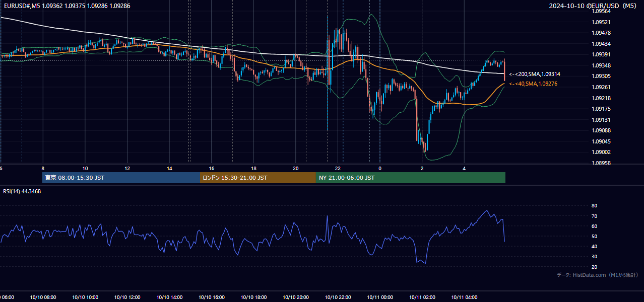Click price level 1.08958 on axis
The image size is (644, 302).
pyautogui.click(x=601, y=163)
